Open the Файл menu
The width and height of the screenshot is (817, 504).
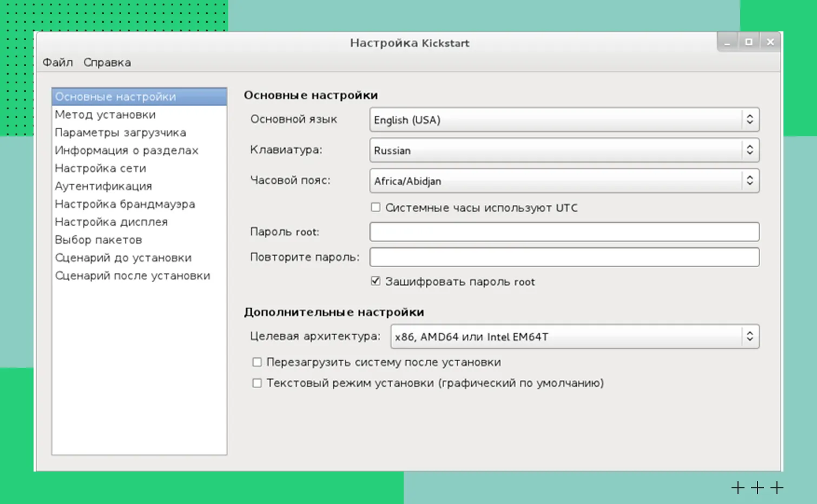tap(57, 63)
